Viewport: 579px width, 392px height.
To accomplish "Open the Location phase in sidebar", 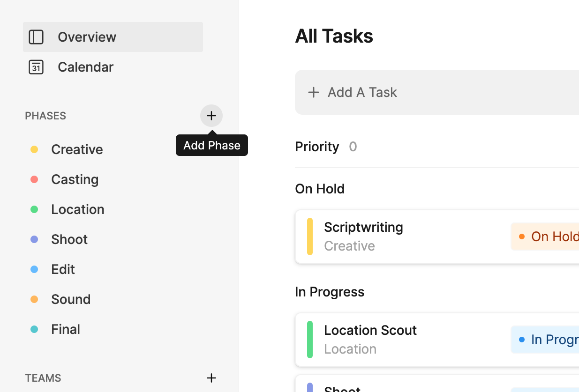I will pos(77,209).
